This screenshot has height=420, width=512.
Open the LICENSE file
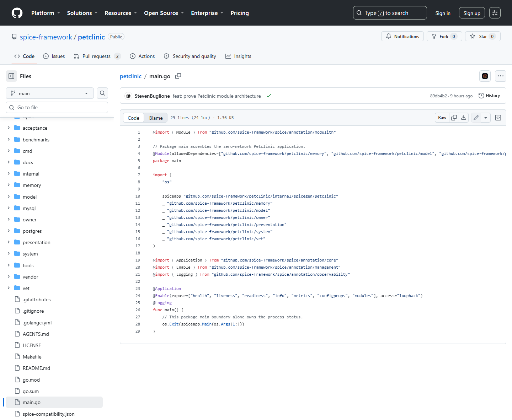click(32, 345)
